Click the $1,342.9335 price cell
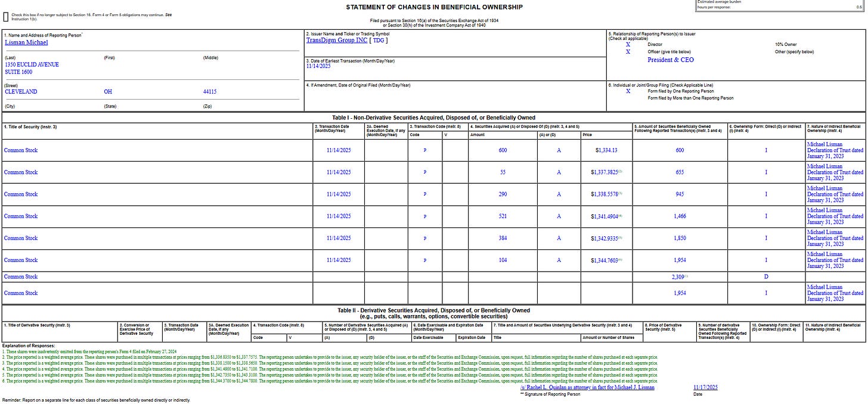This screenshot has width=868, height=404. 606,238
